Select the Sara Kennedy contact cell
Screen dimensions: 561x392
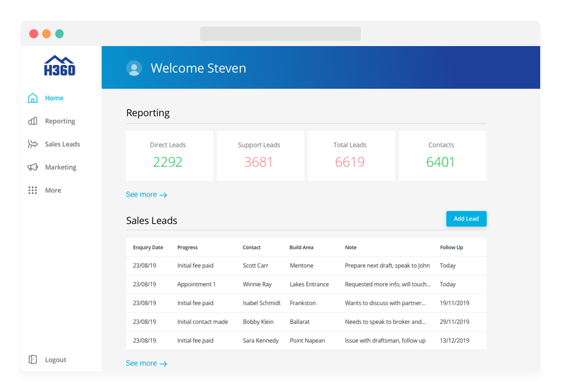click(x=260, y=341)
